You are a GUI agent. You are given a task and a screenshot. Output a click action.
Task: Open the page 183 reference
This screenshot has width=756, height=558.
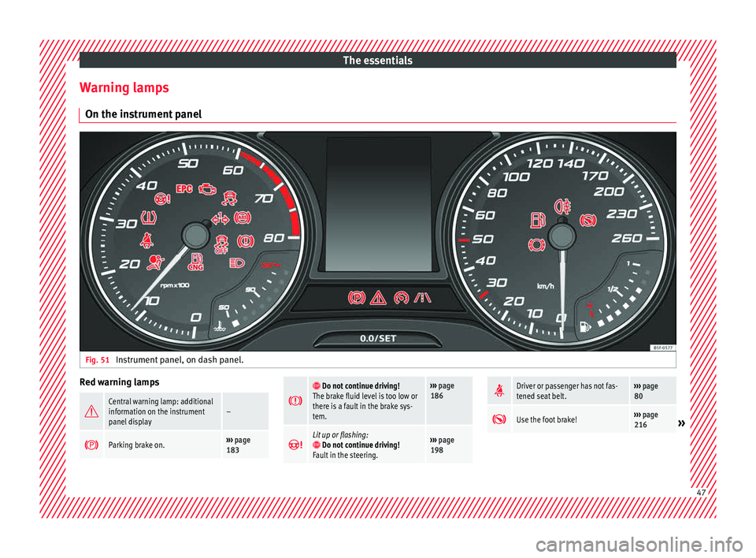[238, 445]
